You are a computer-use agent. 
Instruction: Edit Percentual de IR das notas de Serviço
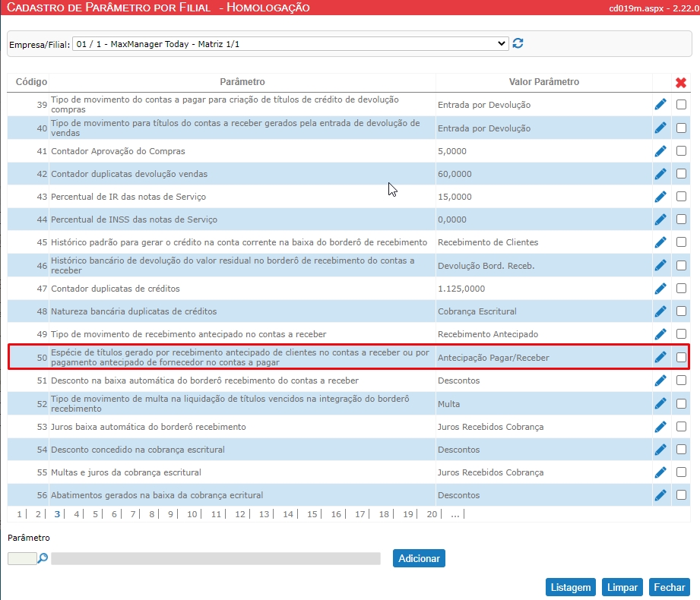click(x=660, y=197)
